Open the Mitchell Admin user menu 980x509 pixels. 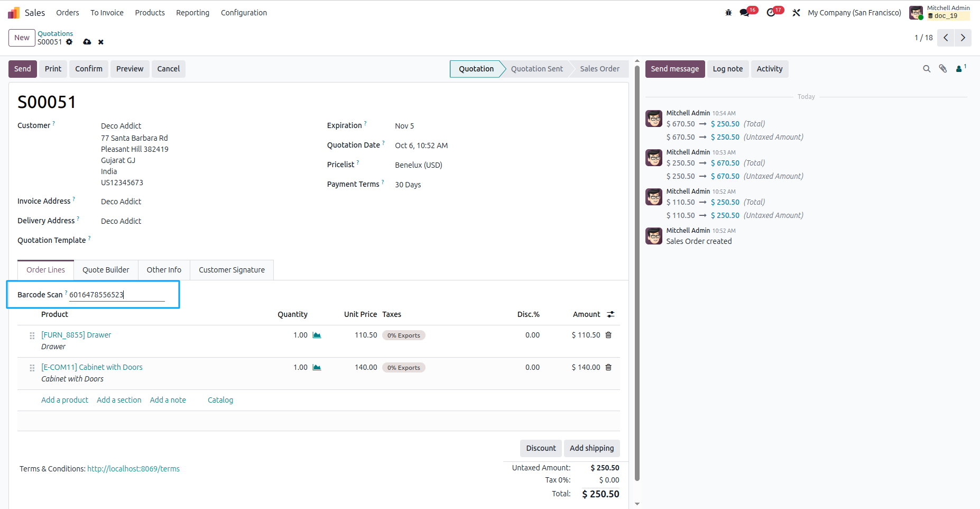[940, 12]
